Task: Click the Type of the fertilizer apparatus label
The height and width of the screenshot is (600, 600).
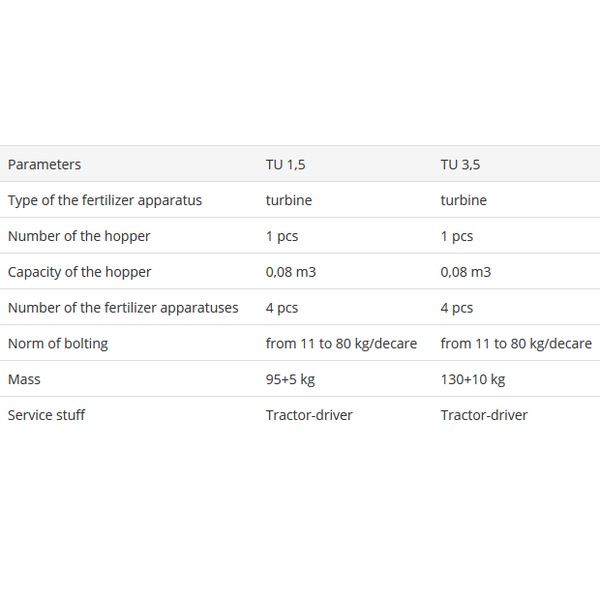Action: [105, 200]
